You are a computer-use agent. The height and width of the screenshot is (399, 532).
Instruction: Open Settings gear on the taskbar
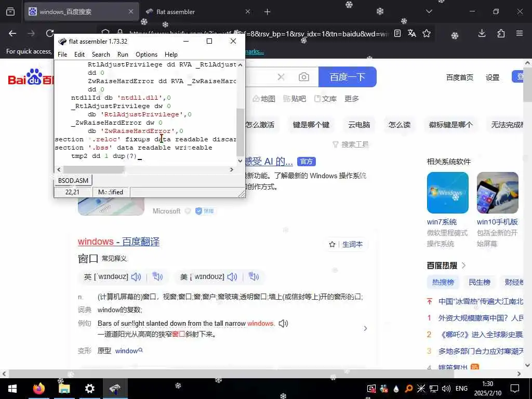89,389
